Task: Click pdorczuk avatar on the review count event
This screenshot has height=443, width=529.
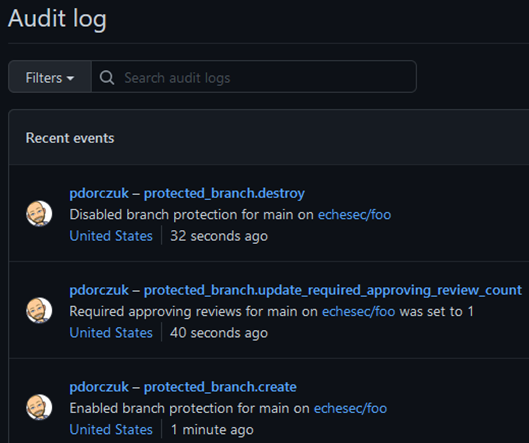Action: pyautogui.click(x=39, y=310)
